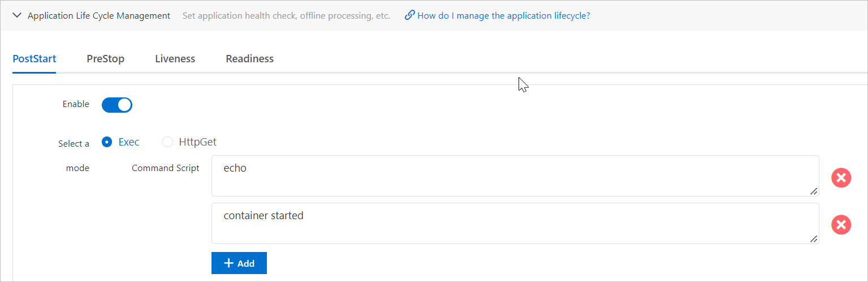
Task: Click the 'echo' command script field
Action: click(515, 176)
